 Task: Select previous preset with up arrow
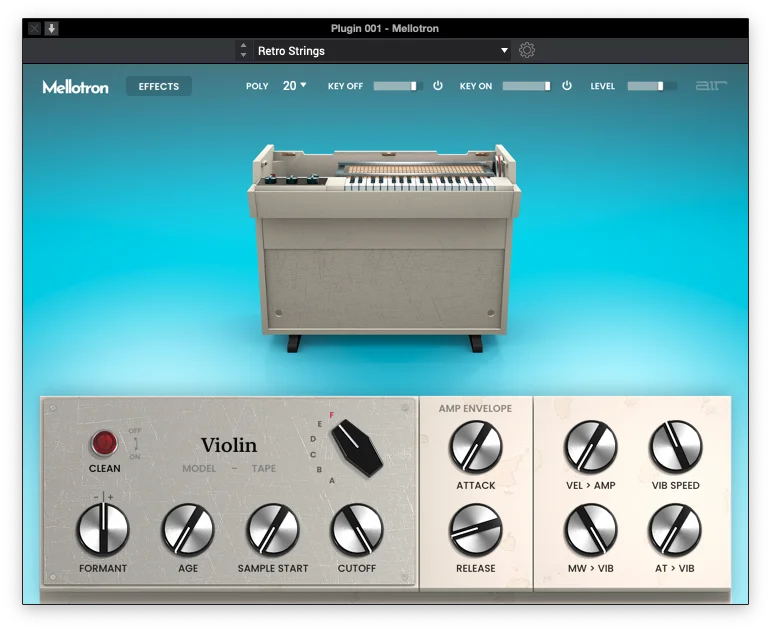point(243,45)
